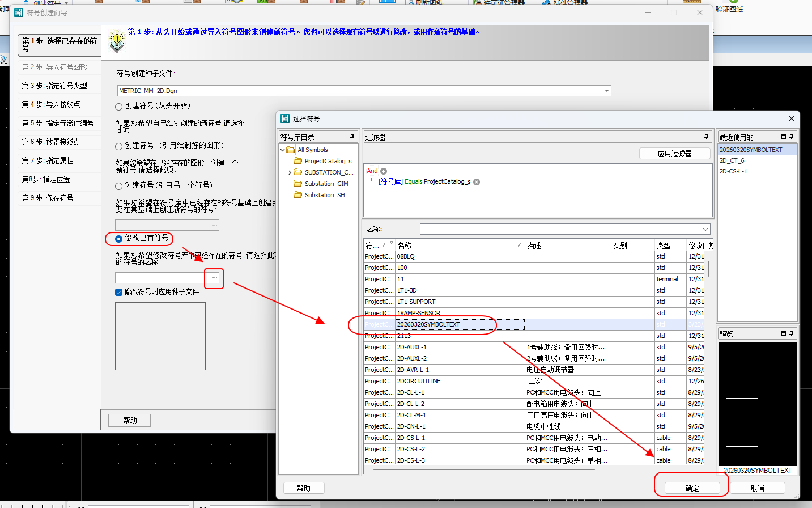Screen dimensions: 812x508
Task: Select 创建符号(从头开始) radio option
Action: click(x=119, y=107)
